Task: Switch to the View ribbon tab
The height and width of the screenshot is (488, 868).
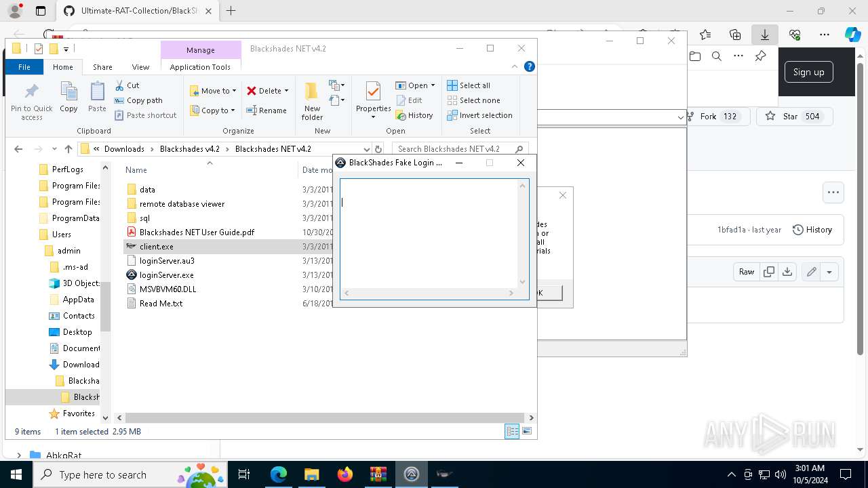Action: (x=140, y=67)
